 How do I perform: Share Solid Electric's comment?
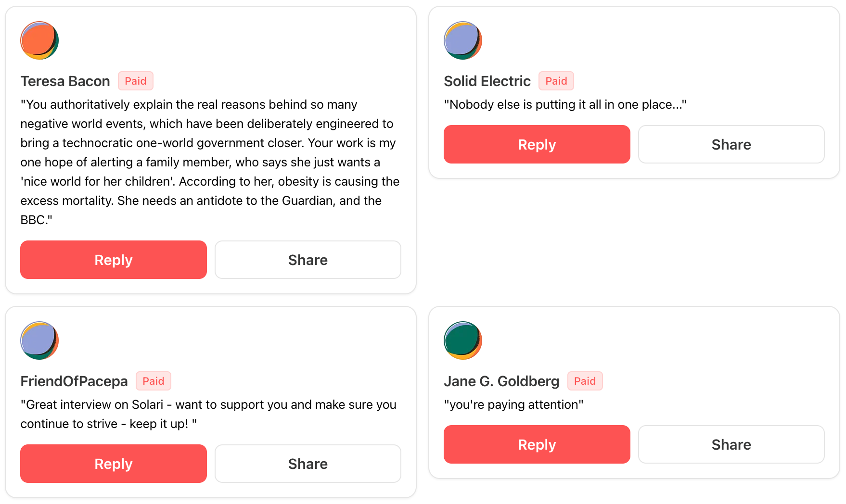click(731, 144)
